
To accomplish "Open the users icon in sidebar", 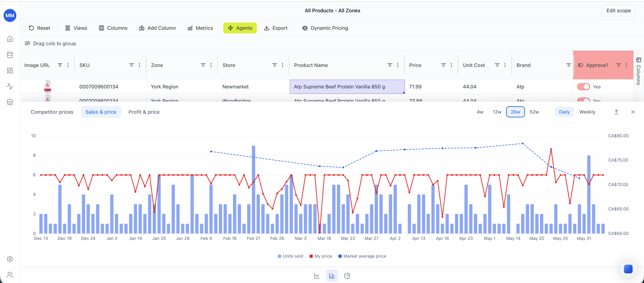I will pyautogui.click(x=10, y=275).
